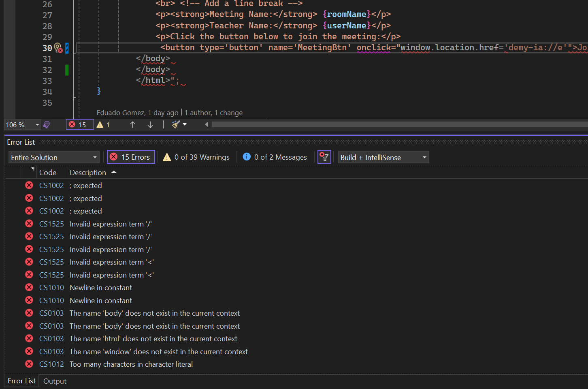
Task: Toggle the 15 Errors filter
Action: coord(131,157)
